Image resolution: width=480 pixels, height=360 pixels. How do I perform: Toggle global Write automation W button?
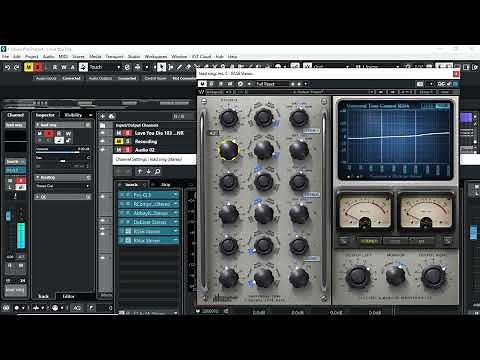63,67
